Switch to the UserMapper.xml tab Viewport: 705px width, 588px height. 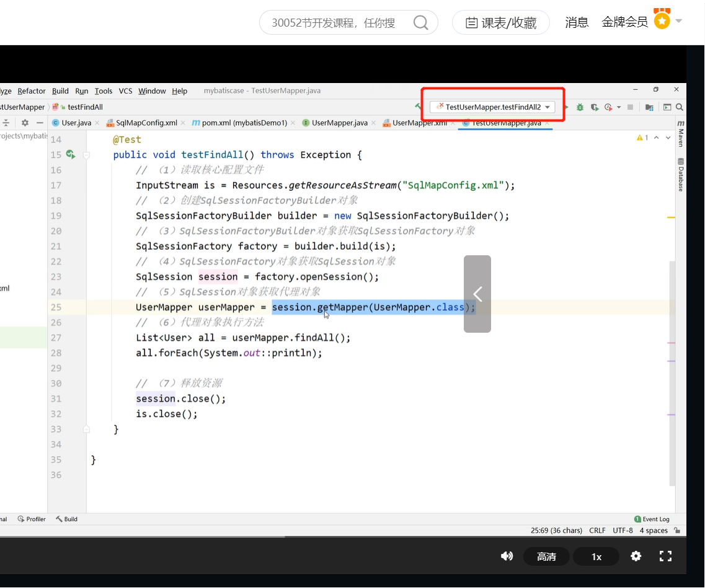click(x=420, y=123)
